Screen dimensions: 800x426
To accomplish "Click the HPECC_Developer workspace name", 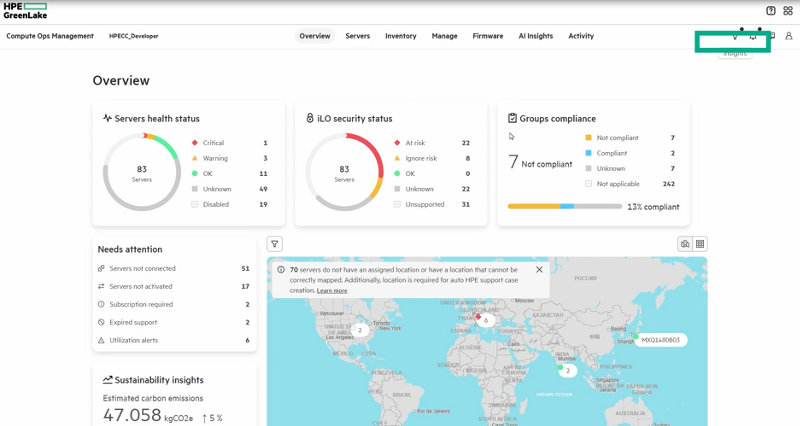I will (x=134, y=36).
